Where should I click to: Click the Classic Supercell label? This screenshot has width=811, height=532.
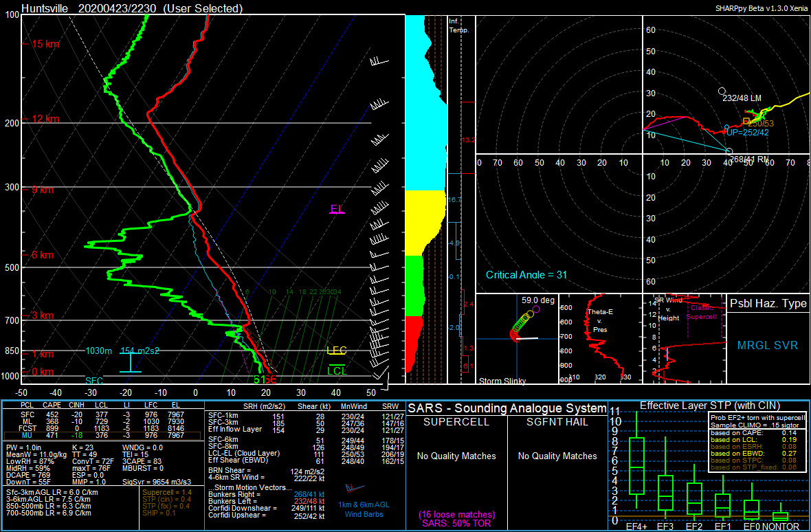702,311
